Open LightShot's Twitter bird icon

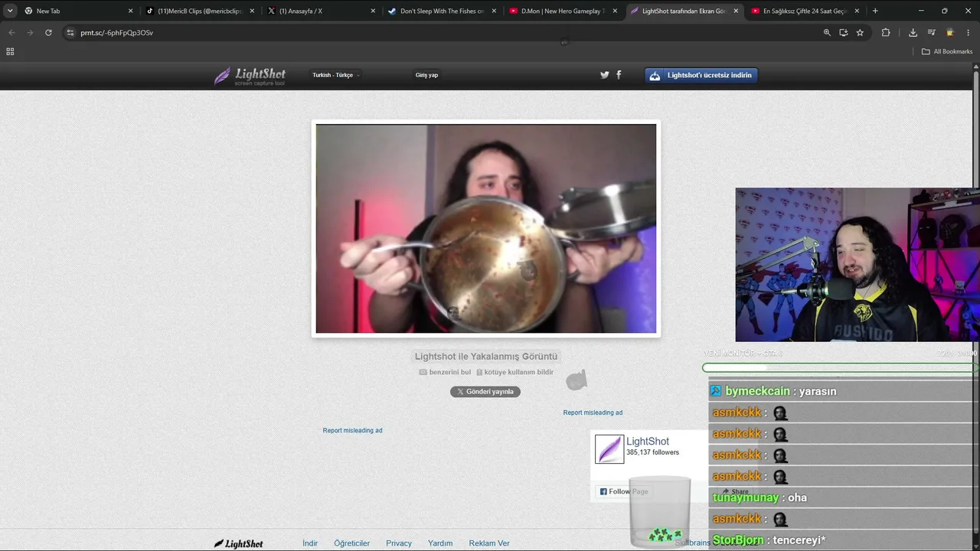pos(604,75)
